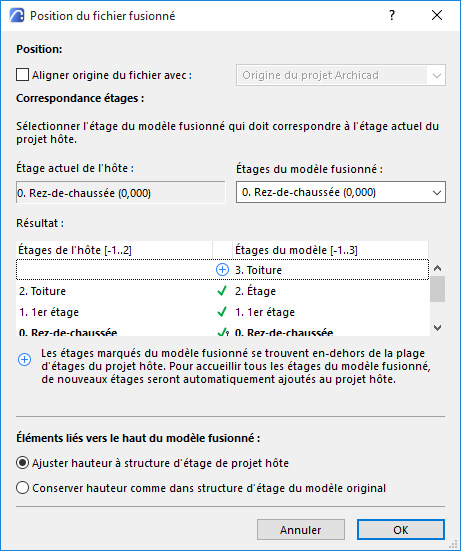Click the Archicad logo in title bar
The height and width of the screenshot is (551, 461).
tap(17, 15)
